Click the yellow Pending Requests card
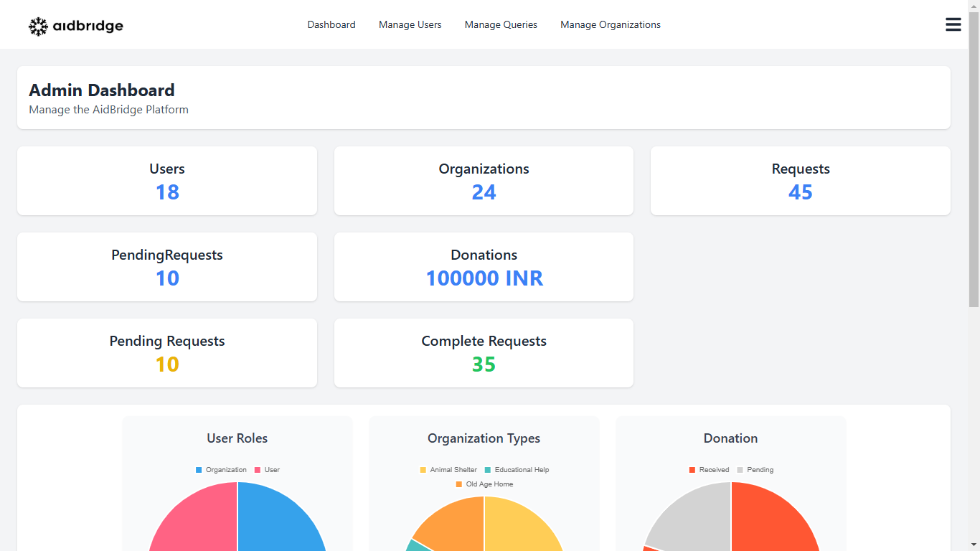 coord(167,353)
